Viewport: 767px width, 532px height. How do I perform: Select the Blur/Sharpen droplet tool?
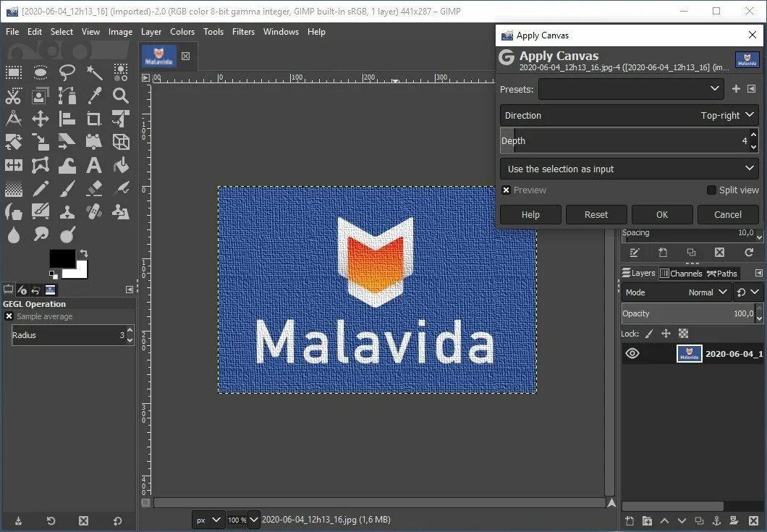(x=14, y=235)
